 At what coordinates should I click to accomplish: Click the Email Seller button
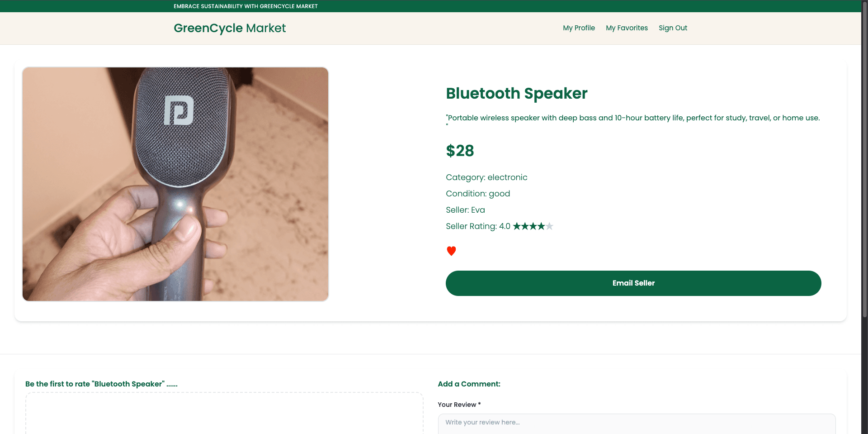click(633, 283)
